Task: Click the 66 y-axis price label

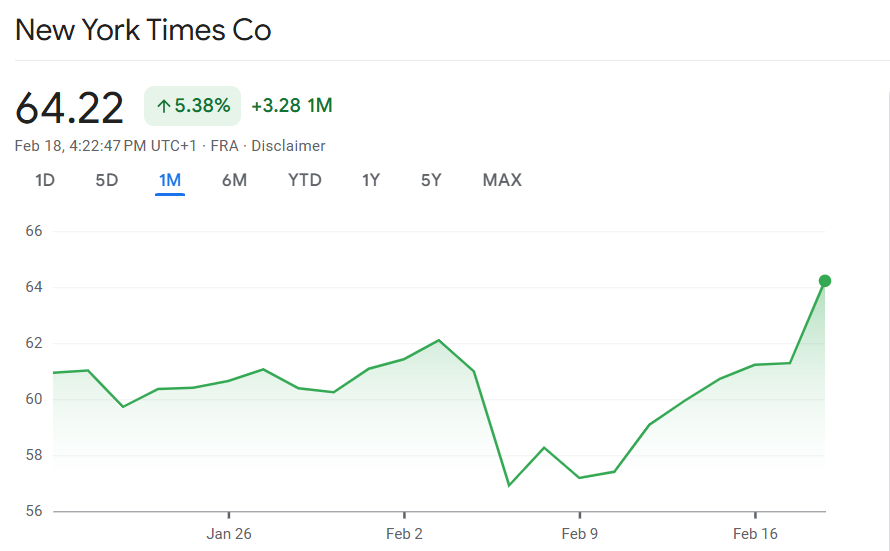Action: click(34, 231)
